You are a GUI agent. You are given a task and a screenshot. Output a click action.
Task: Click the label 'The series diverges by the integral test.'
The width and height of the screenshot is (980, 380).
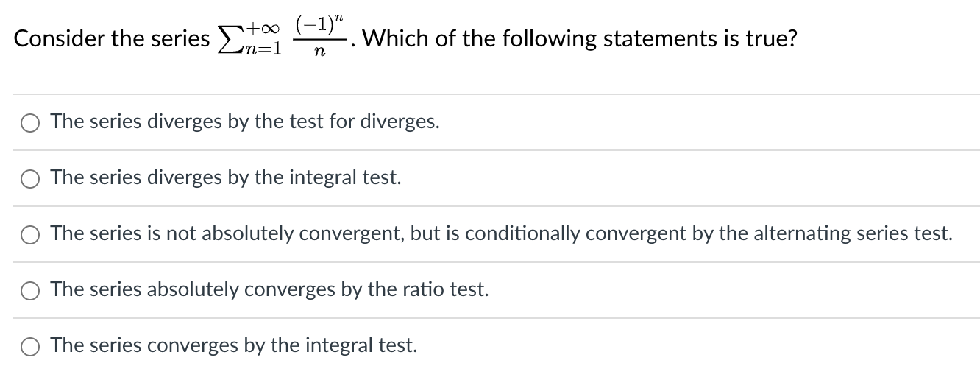click(226, 178)
